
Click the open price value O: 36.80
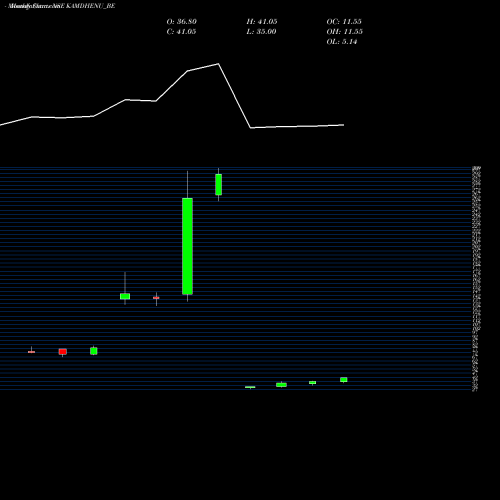[x=182, y=22]
